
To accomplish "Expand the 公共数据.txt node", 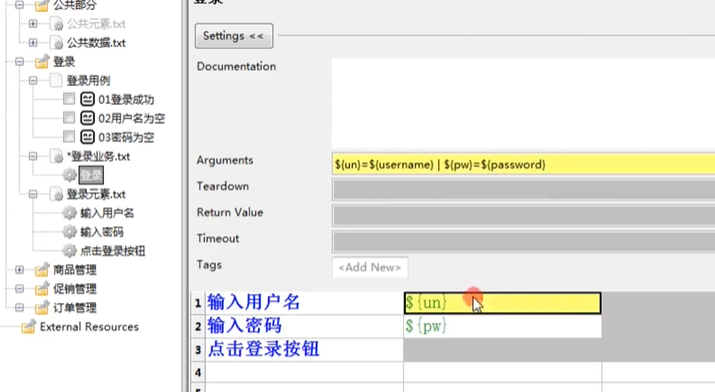I will [x=33, y=43].
